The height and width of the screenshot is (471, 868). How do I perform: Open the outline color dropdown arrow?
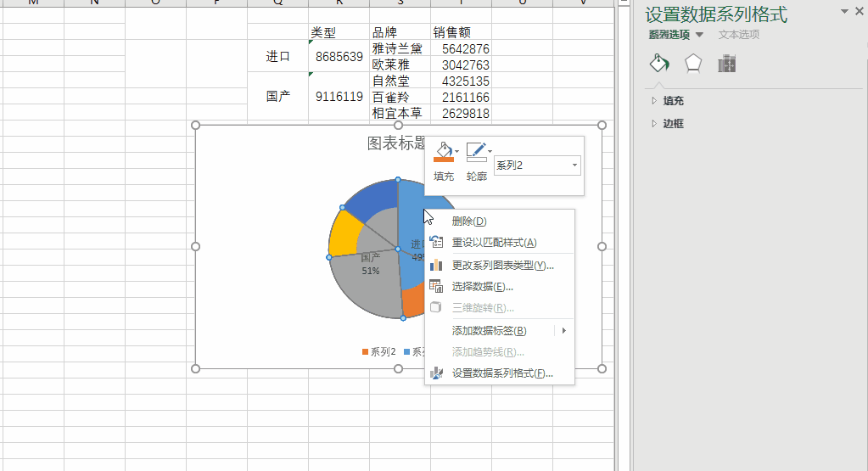click(490, 152)
